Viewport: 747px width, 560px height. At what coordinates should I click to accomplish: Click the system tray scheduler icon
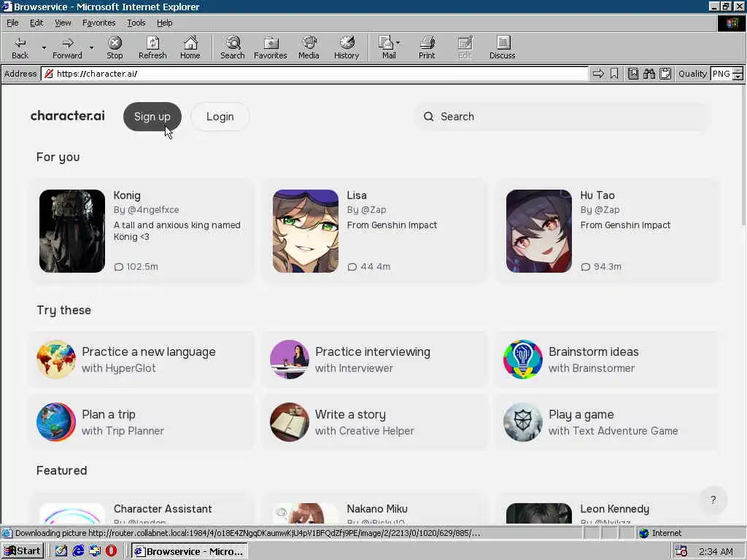(681, 551)
